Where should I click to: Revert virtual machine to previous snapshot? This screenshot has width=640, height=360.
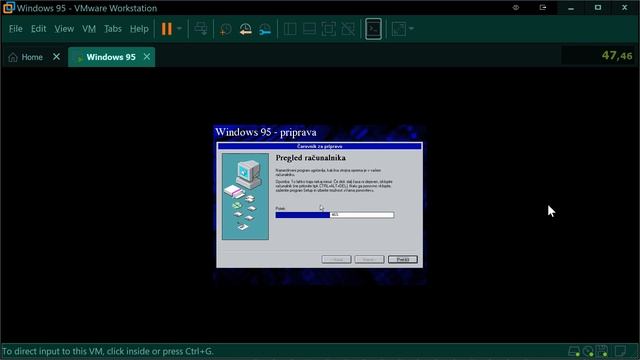[245, 29]
